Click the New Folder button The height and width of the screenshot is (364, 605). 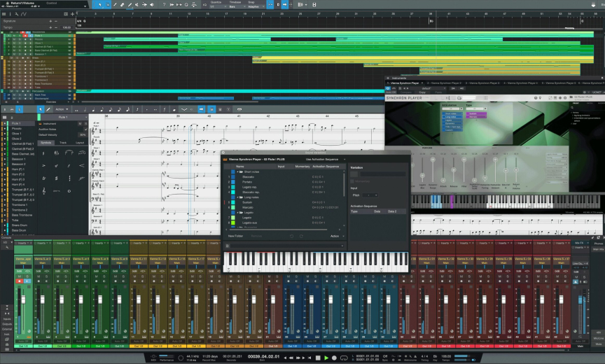[x=236, y=236]
